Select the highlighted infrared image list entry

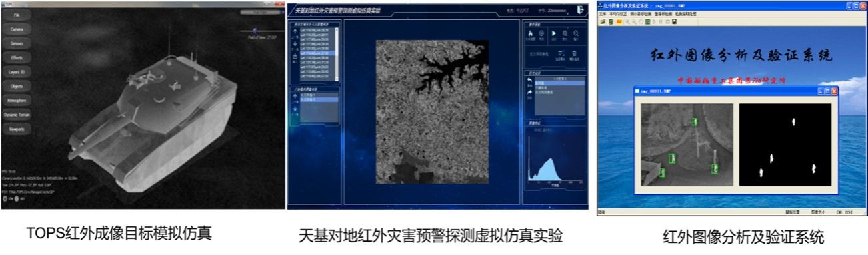(319, 99)
